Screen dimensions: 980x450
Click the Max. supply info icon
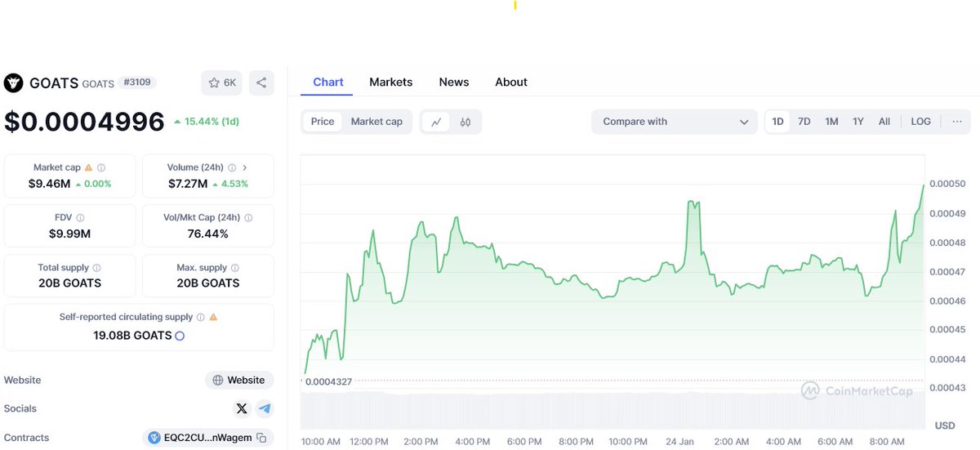234,268
